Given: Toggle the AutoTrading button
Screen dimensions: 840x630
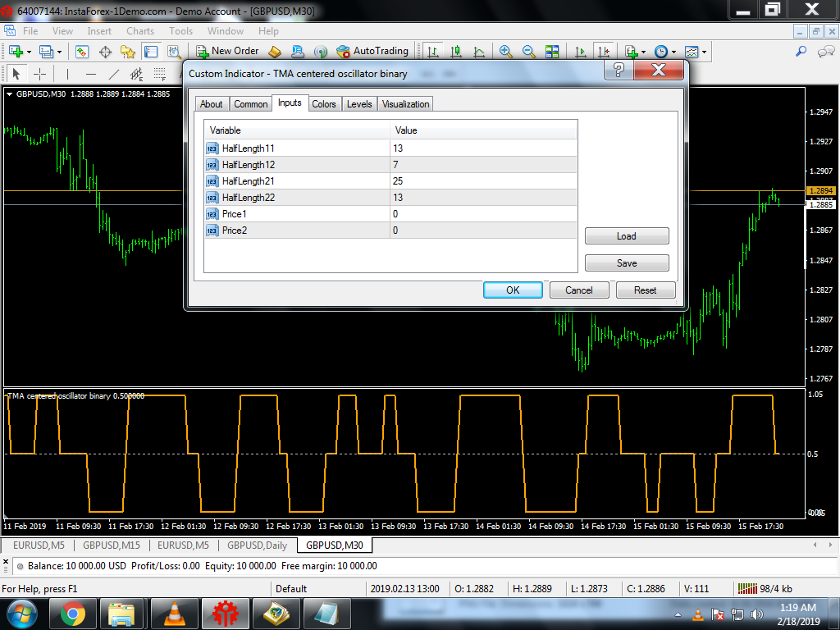Looking at the screenshot, I should tap(372, 51).
